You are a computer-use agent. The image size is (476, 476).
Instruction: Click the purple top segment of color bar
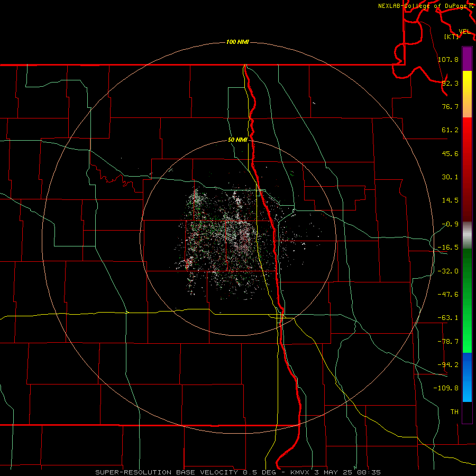coord(467,59)
